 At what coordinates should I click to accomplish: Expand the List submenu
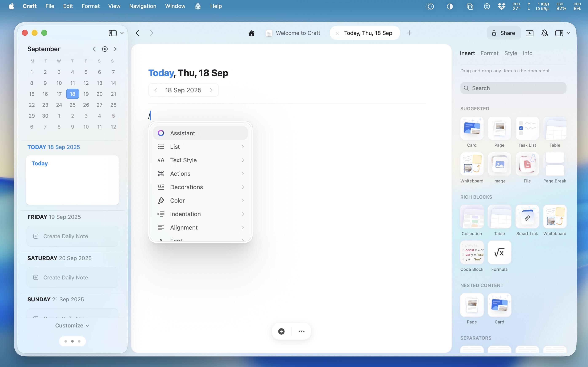pos(200,147)
